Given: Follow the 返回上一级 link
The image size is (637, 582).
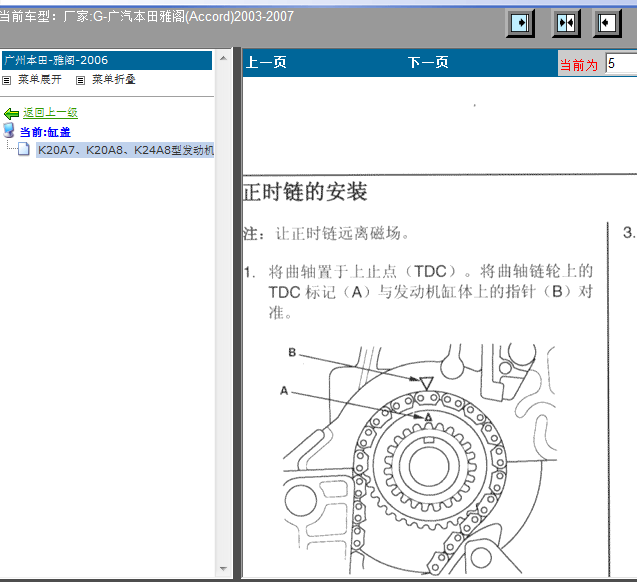Looking at the screenshot, I should [50, 113].
